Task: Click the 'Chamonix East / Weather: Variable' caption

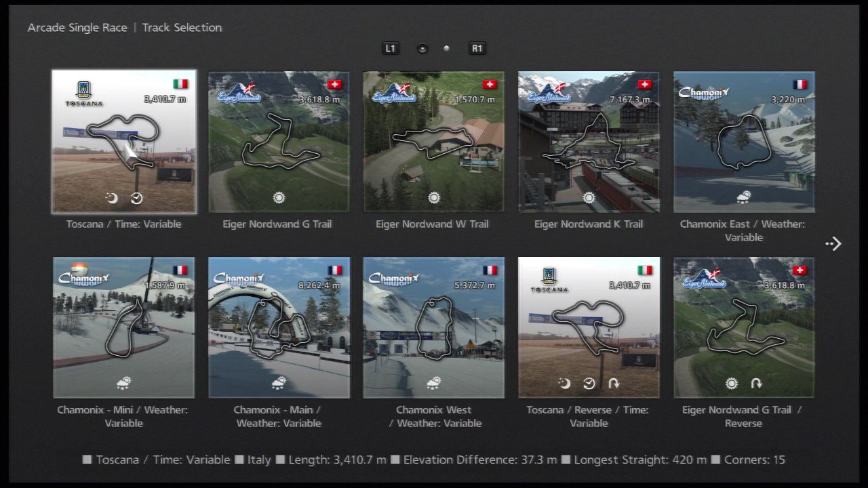Action: point(743,230)
